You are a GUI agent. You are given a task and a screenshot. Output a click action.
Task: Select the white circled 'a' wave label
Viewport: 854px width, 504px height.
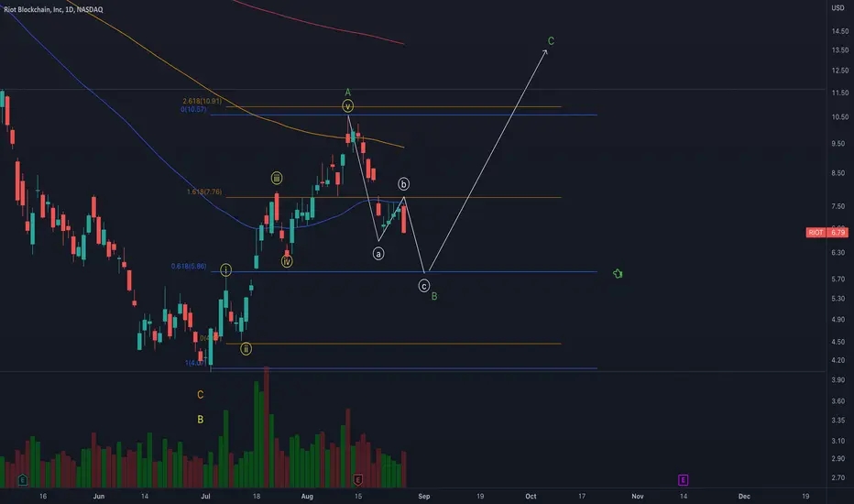(378, 253)
